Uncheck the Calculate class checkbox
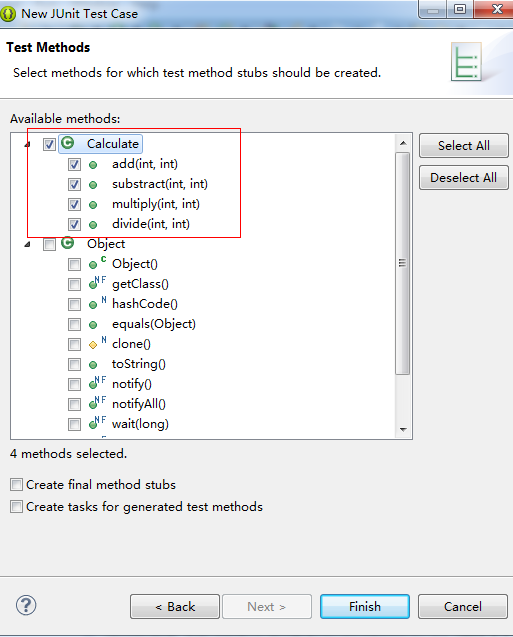Viewport: 513px width, 637px height. click(x=50, y=144)
